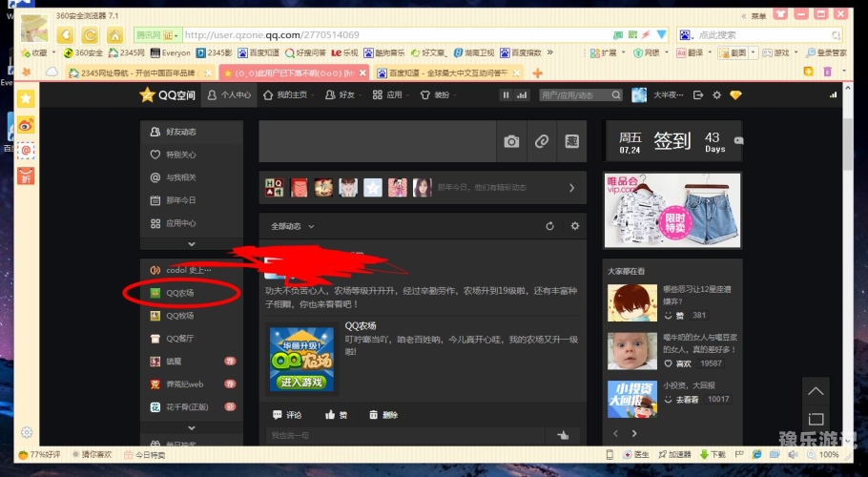Image resolution: width=868 pixels, height=477 pixels.
Task: Click the lightning speed icon in address bar
Action: (x=646, y=35)
